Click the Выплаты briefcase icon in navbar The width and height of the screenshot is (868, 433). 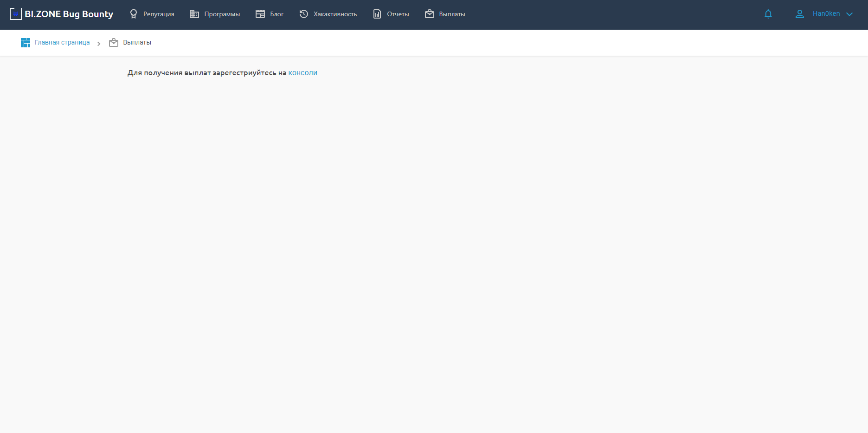[430, 14]
